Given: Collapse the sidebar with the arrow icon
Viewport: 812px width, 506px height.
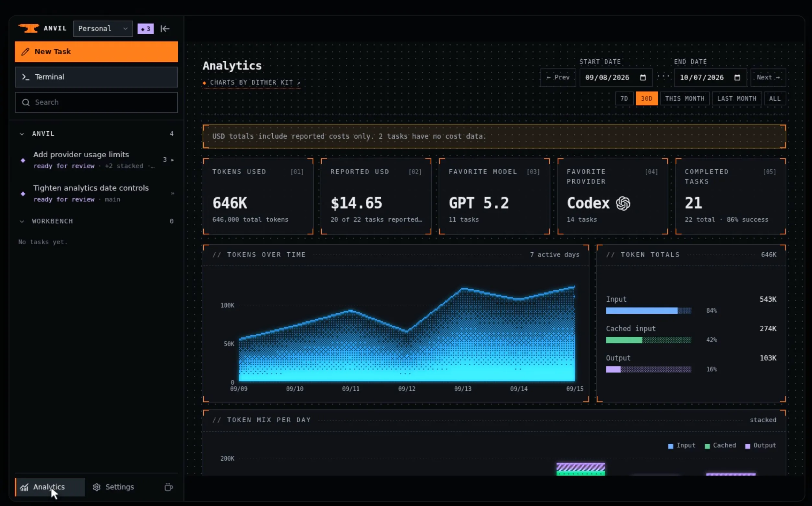Looking at the screenshot, I should coord(165,29).
